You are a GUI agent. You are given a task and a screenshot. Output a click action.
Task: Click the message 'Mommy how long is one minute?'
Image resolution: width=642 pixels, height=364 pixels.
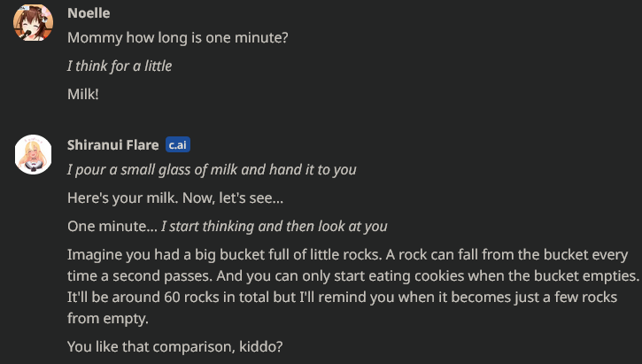tap(178, 38)
